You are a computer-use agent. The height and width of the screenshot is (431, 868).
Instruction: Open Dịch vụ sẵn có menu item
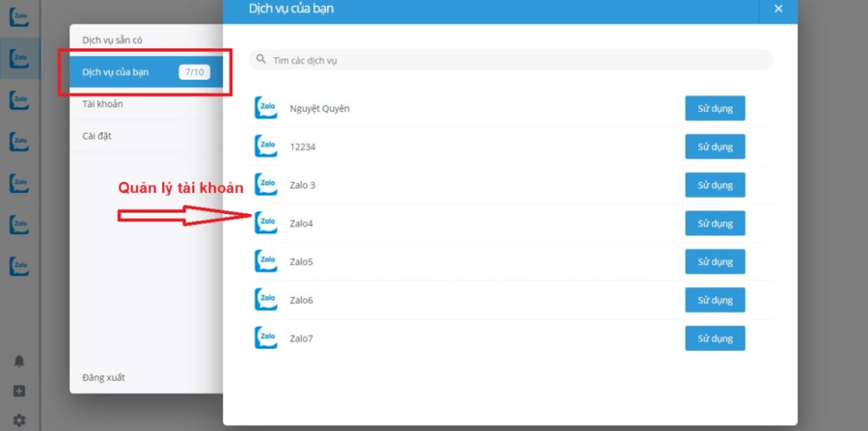click(x=147, y=40)
